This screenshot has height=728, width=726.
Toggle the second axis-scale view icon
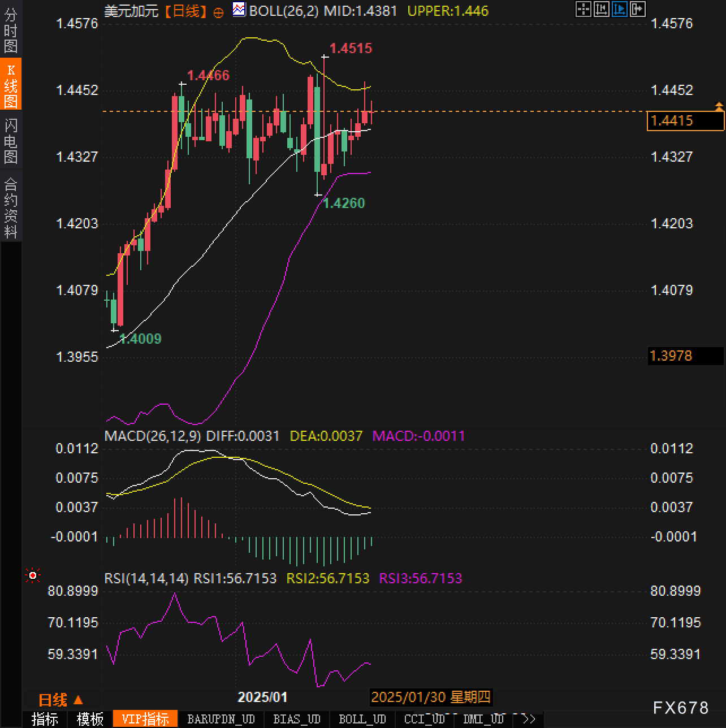click(x=602, y=10)
